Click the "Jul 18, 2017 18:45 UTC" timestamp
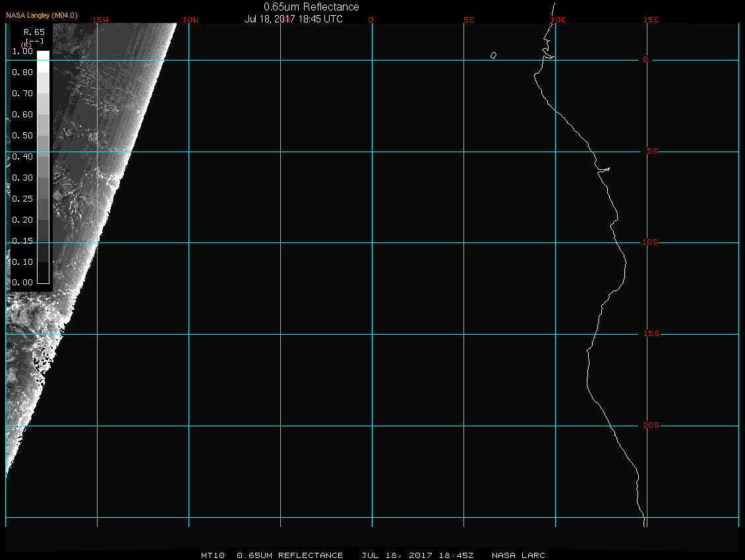745x560 pixels. [x=293, y=19]
